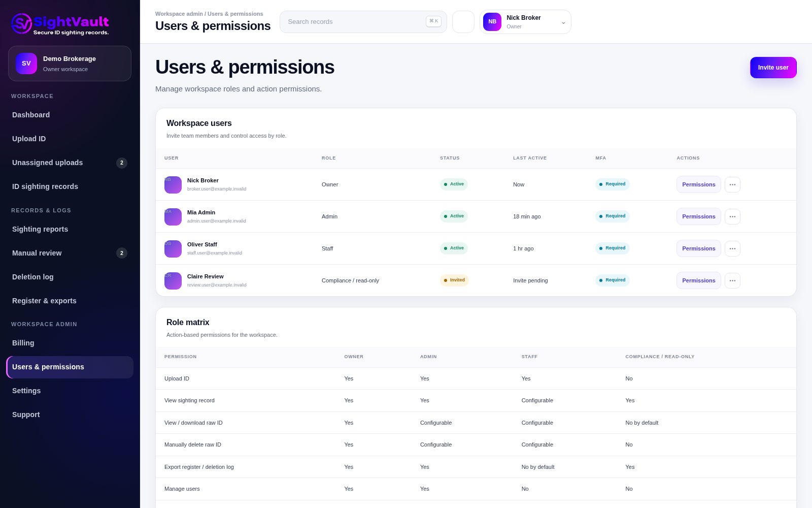This screenshot has height=508, width=812.
Task: Click 'Export register / deletion log' row label
Action: point(199,467)
